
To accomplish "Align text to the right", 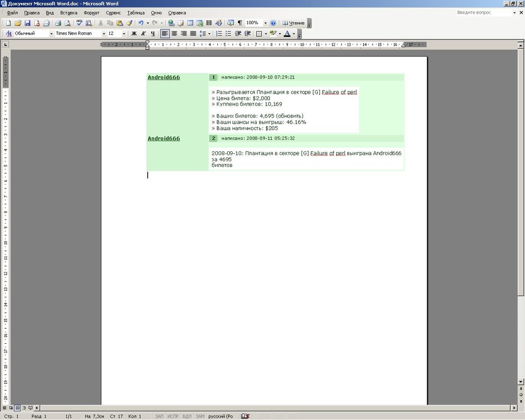I will (x=183, y=33).
